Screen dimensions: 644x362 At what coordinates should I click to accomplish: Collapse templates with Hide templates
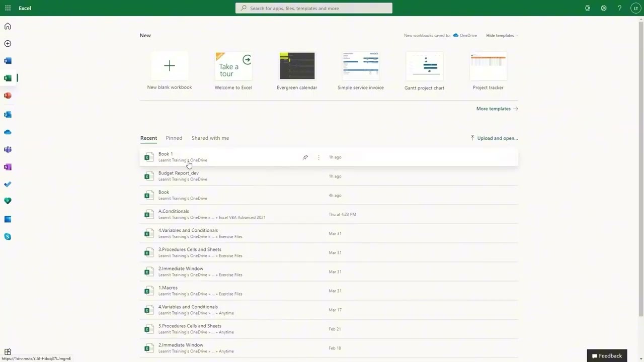(x=502, y=35)
